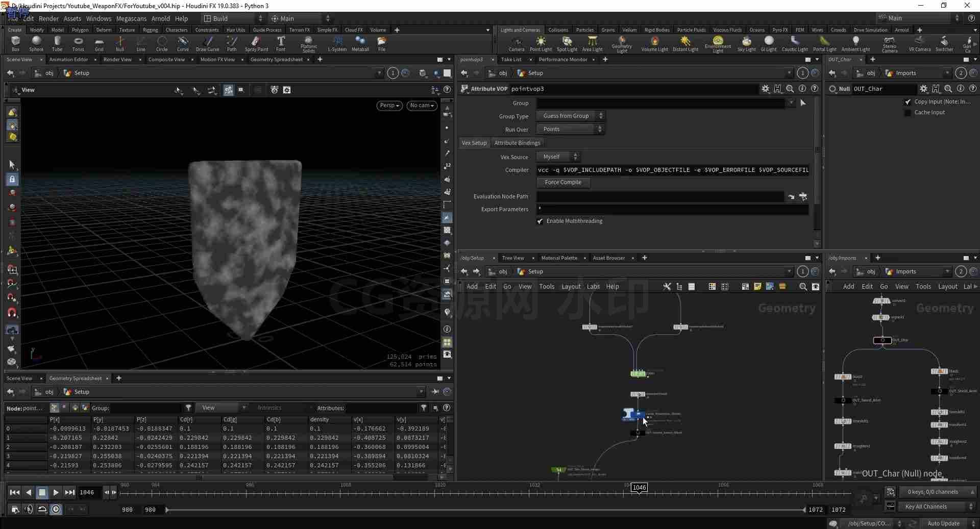Add a Grid with shelf tool
980x529 pixels.
(x=99, y=43)
